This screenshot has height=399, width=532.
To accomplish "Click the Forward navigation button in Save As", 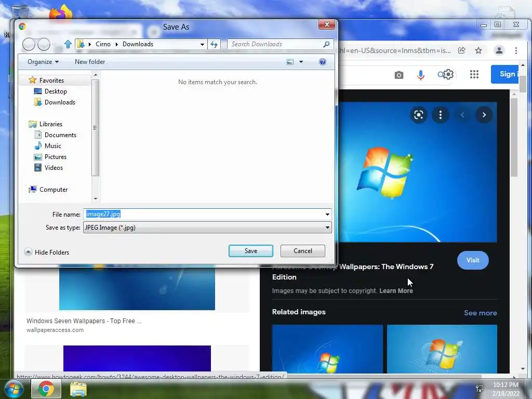I will (44, 44).
